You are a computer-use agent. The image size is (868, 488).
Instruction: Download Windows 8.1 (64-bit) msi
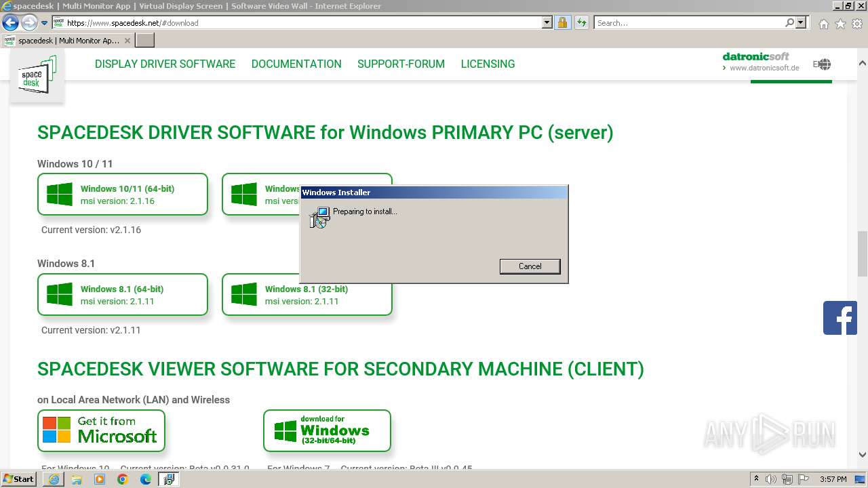pos(123,295)
